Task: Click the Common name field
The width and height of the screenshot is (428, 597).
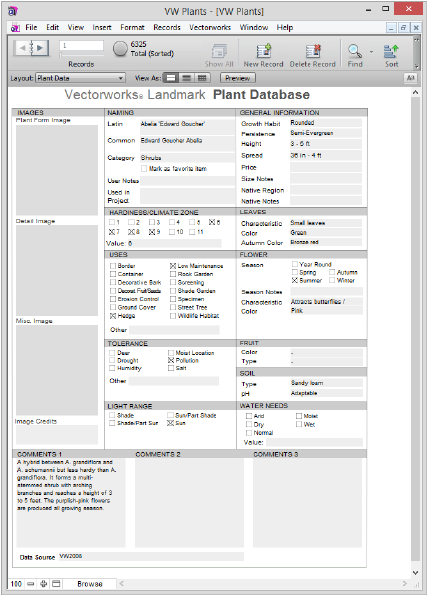Action: pos(187,144)
